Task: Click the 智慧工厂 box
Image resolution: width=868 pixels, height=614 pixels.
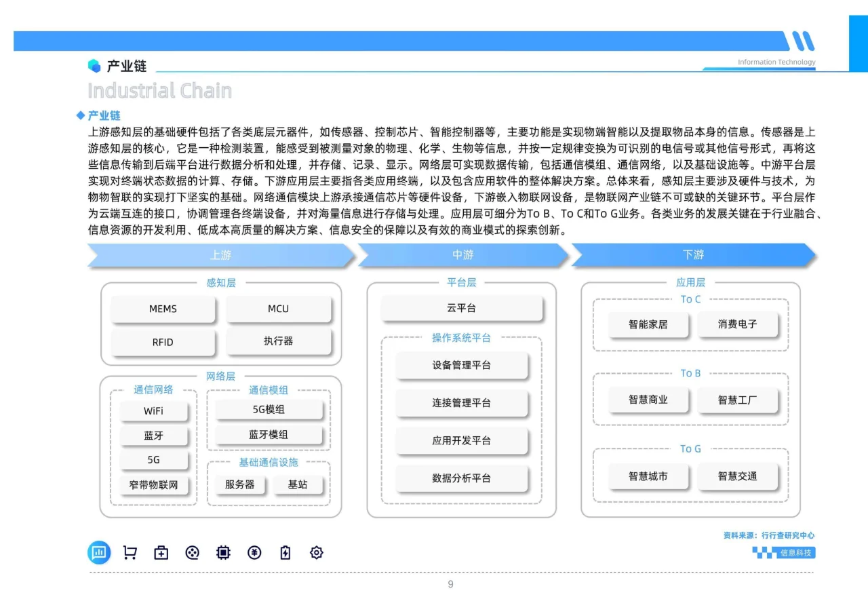Action: pyautogui.click(x=738, y=400)
